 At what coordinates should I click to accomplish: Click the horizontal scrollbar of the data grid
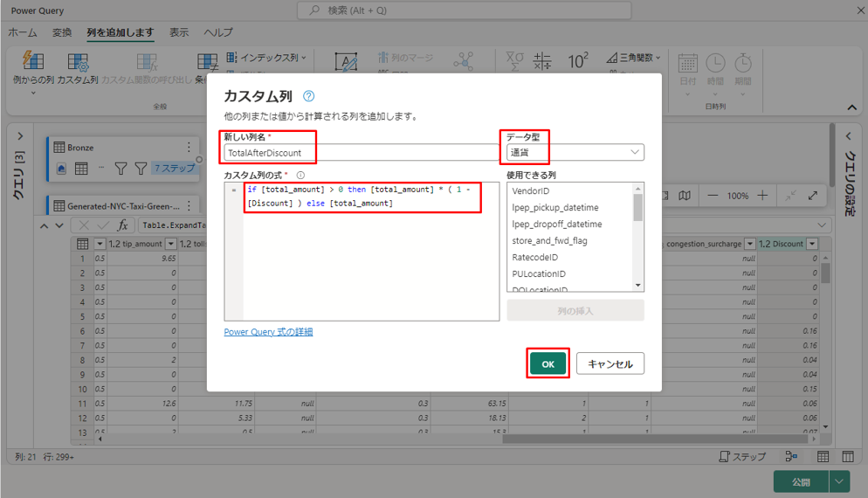click(656, 439)
